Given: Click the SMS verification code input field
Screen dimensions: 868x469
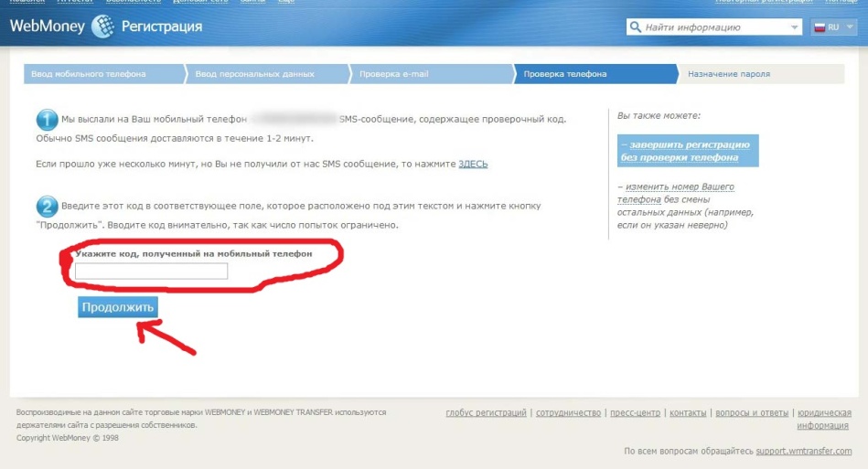Looking at the screenshot, I should (x=151, y=271).
